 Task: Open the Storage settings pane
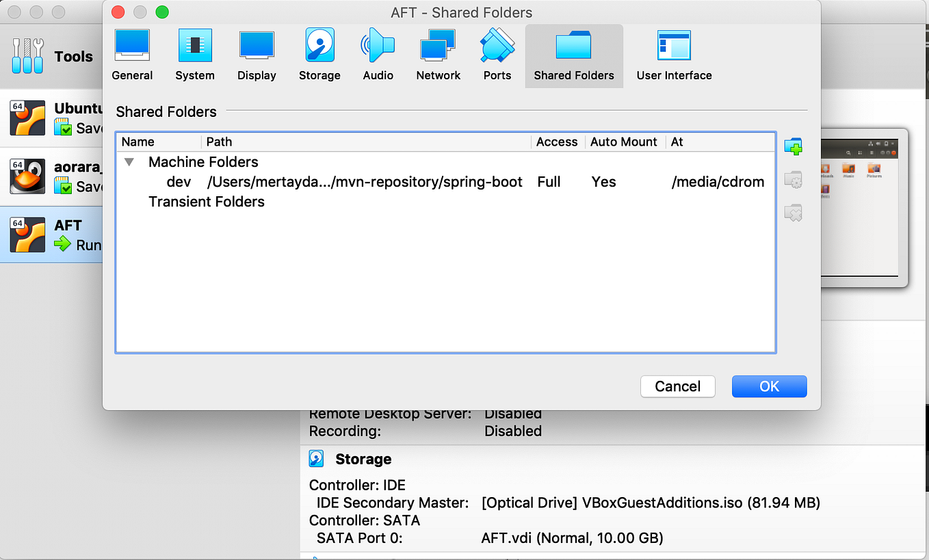coord(319,55)
